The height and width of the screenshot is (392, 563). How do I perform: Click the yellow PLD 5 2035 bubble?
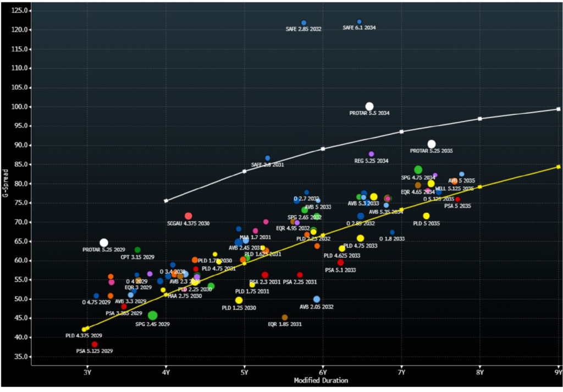point(426,216)
